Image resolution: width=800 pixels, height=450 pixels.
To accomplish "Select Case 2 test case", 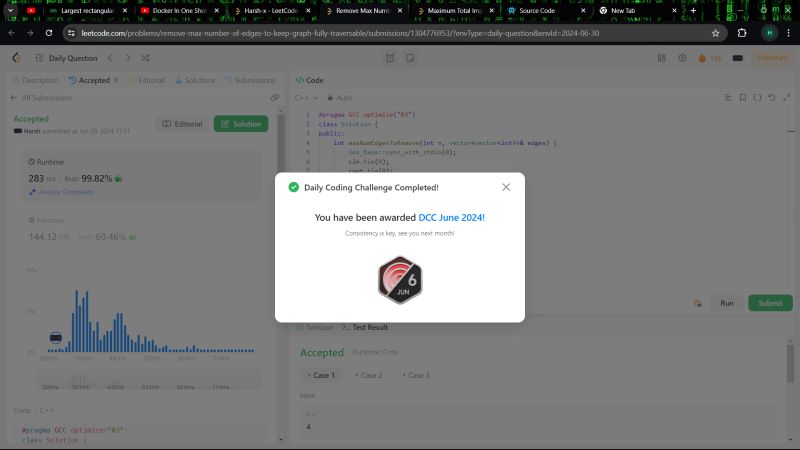I will pyautogui.click(x=369, y=375).
